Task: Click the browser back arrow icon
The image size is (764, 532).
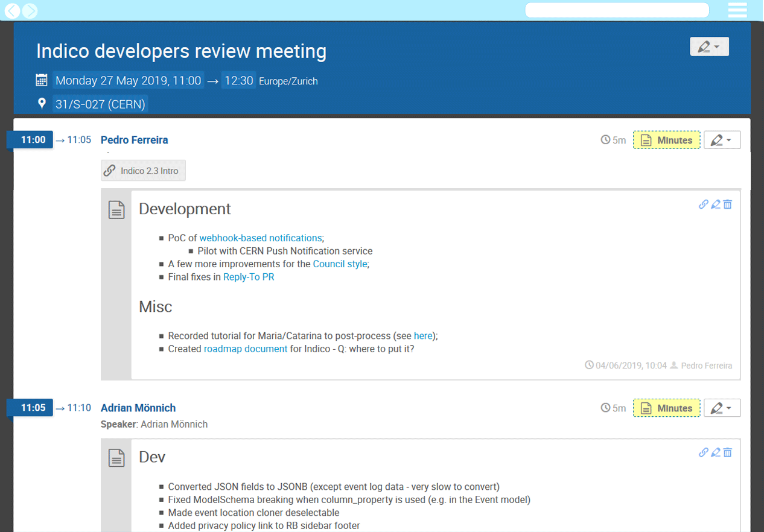Action: (x=12, y=10)
